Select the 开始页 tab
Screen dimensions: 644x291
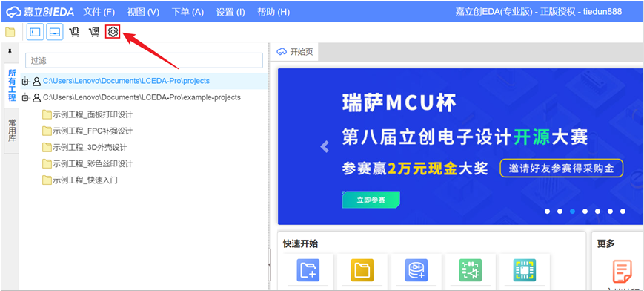click(294, 52)
